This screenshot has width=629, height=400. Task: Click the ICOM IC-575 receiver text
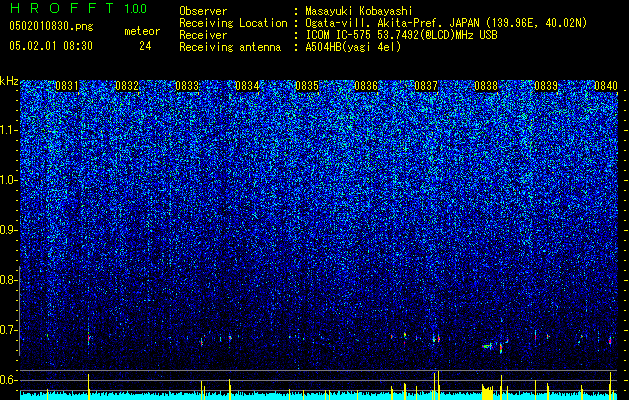pyautogui.click(x=402, y=35)
